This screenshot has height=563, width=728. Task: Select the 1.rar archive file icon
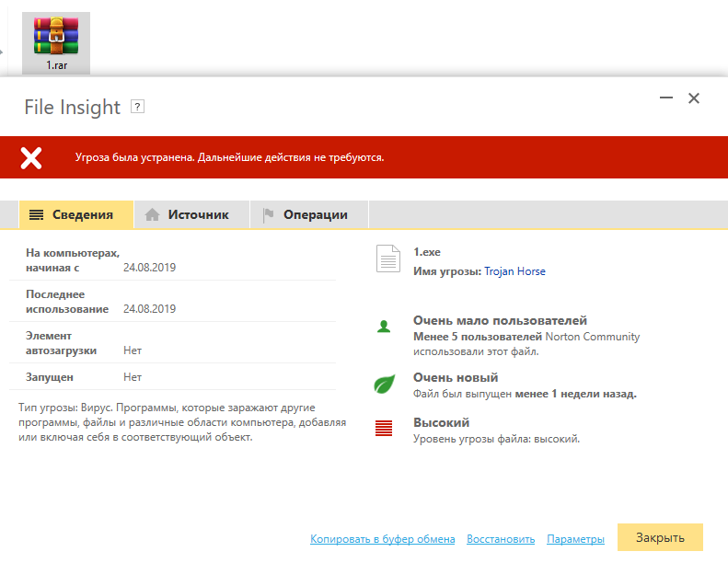click(x=56, y=42)
